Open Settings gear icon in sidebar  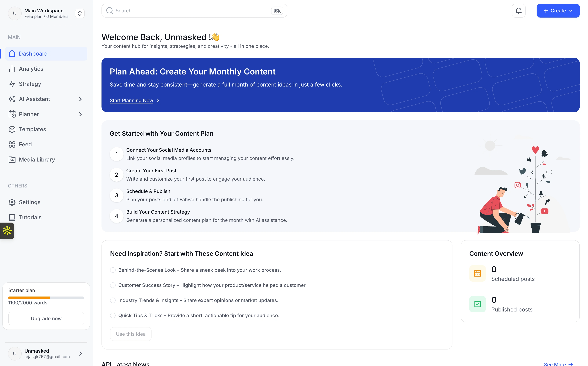pos(12,202)
